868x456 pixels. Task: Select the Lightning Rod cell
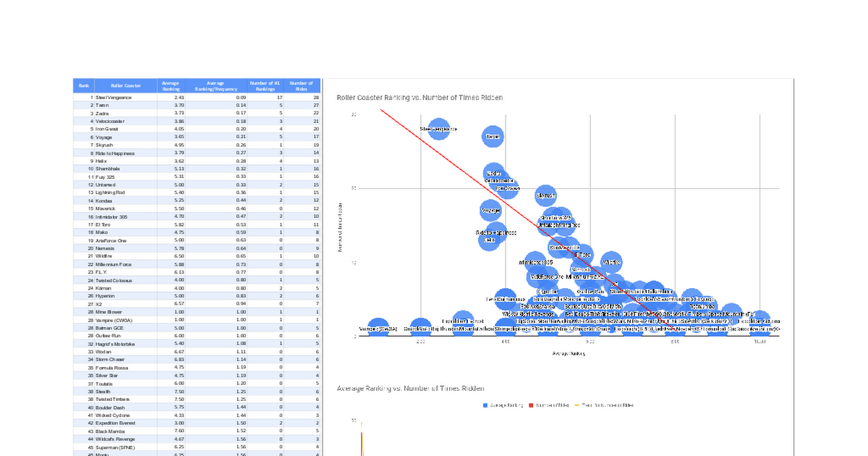click(124, 193)
